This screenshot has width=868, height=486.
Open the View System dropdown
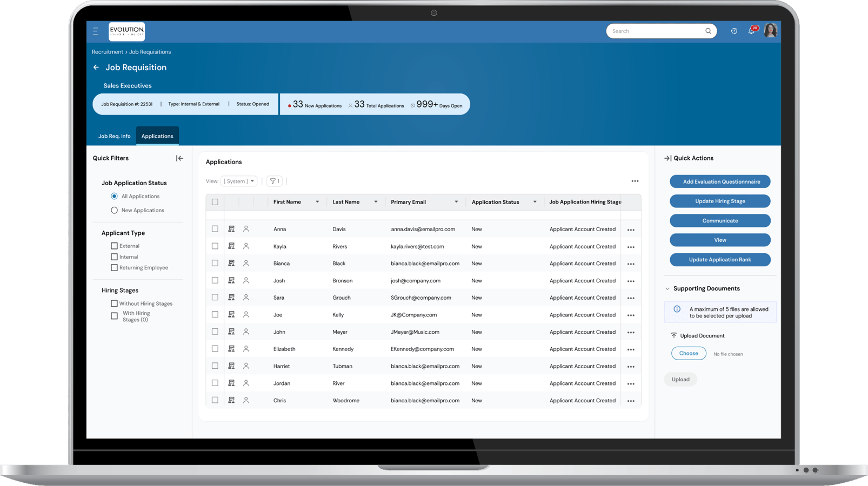239,181
